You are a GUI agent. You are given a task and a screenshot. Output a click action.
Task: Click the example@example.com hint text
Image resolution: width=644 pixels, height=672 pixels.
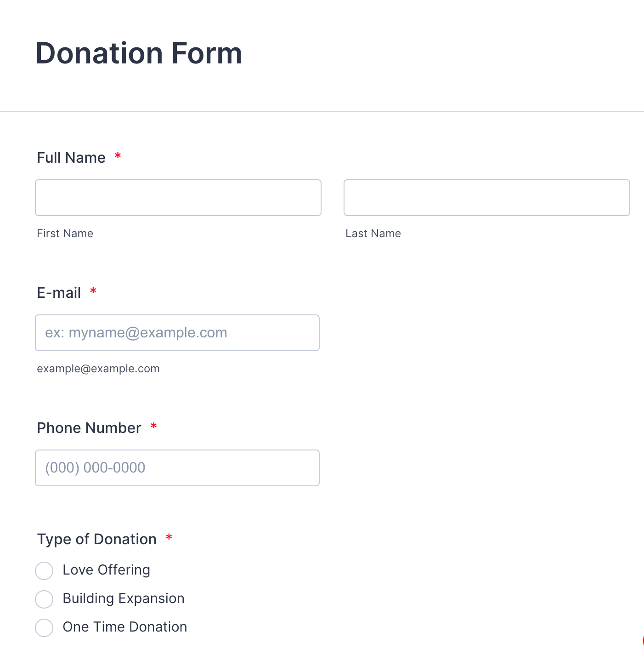[x=98, y=369]
